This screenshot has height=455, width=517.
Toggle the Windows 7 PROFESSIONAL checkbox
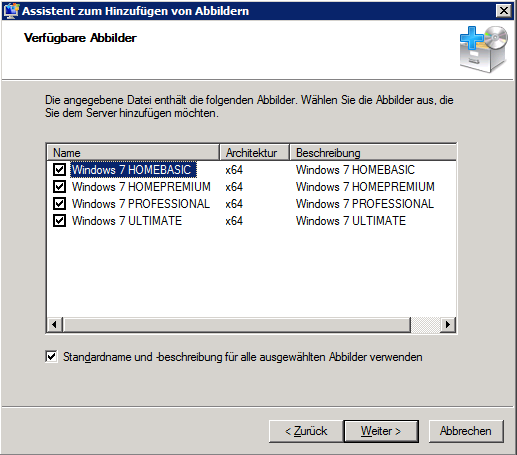click(59, 203)
